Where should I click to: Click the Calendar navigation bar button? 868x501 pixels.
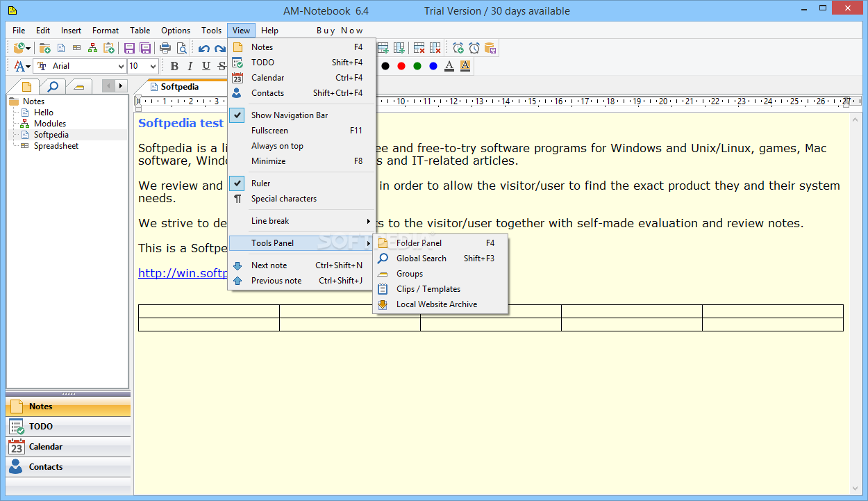68,447
